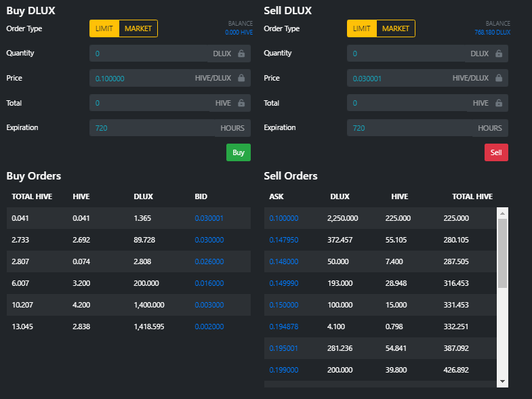Screen dimensions: 532x399
Task: Click TOTAL HIVE header in Sell Orders
Action: 472,196
